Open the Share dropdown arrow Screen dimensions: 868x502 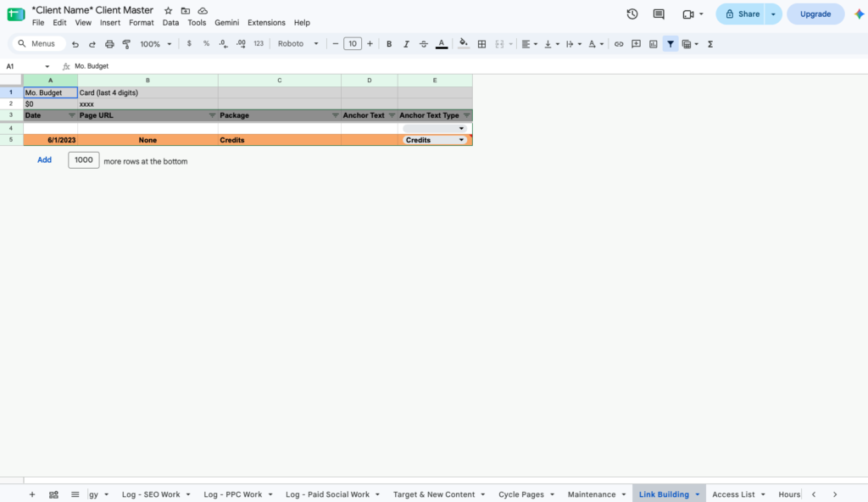(x=773, y=14)
